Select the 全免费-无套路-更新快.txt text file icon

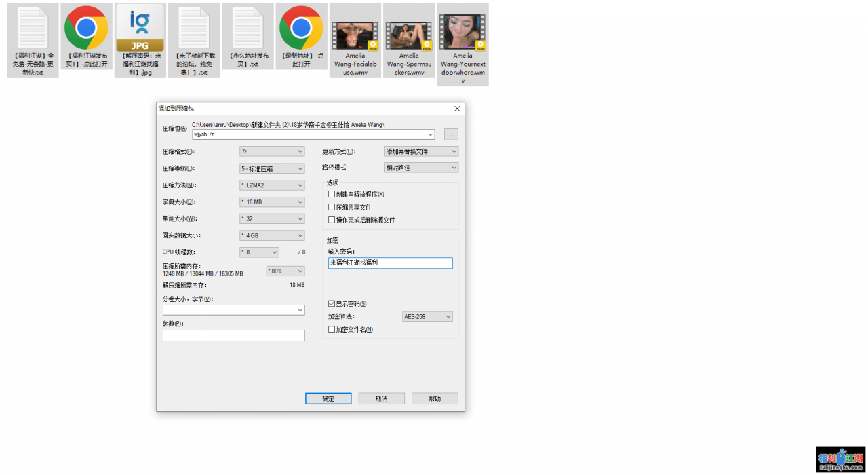(x=33, y=28)
